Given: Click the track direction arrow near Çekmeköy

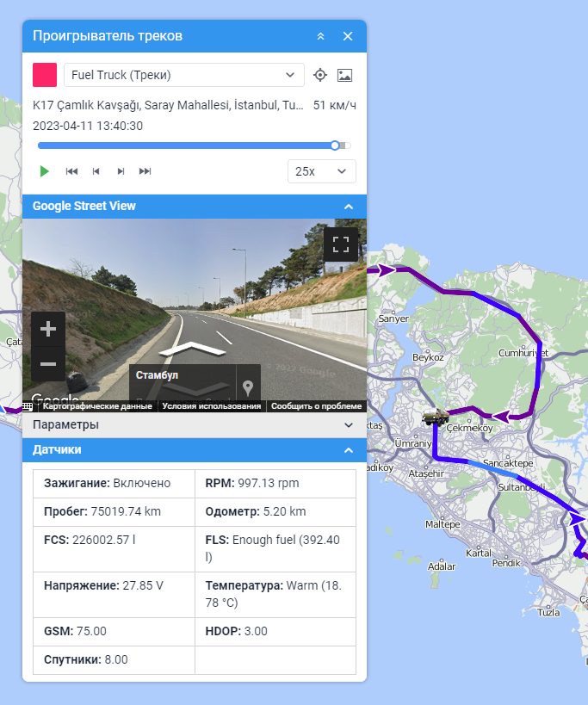Looking at the screenshot, I should 502,417.
